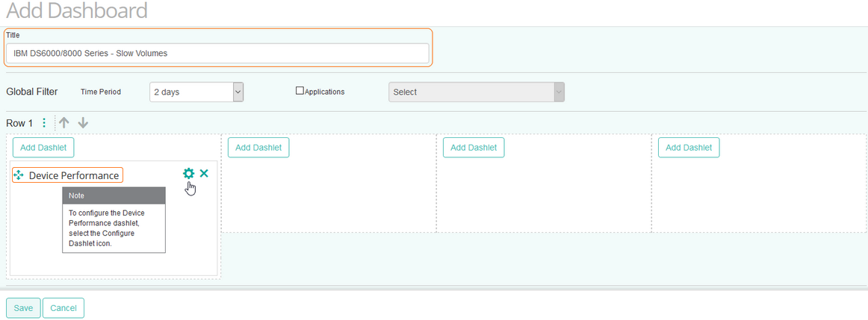The width and height of the screenshot is (868, 320).
Task: Add Dashlet in the second column
Action: pos(258,148)
